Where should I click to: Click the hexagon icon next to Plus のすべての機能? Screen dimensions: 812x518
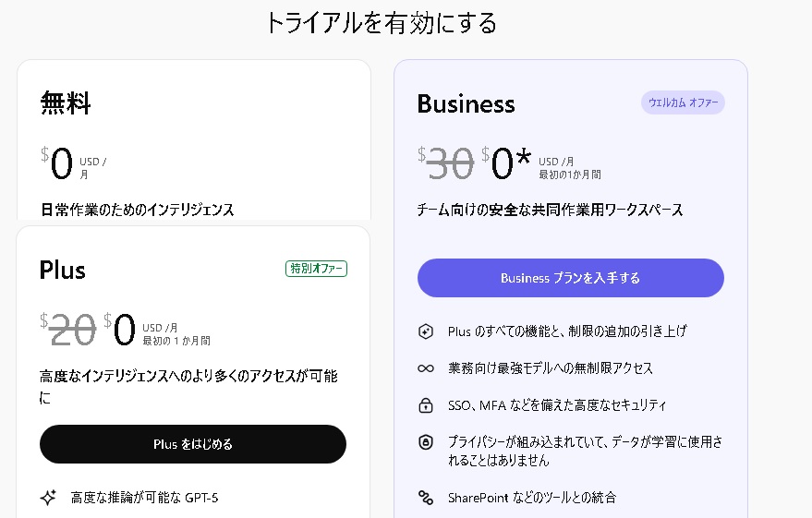coord(426,331)
